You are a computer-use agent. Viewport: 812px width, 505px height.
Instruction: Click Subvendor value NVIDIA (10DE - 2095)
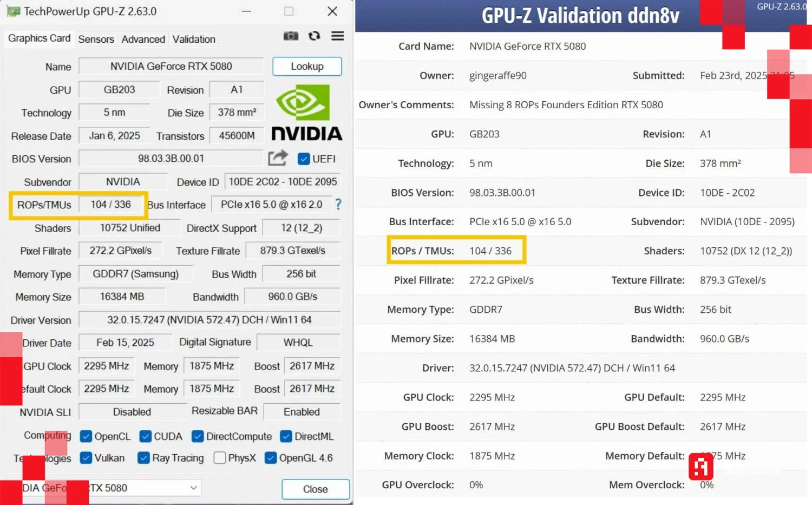point(747,221)
